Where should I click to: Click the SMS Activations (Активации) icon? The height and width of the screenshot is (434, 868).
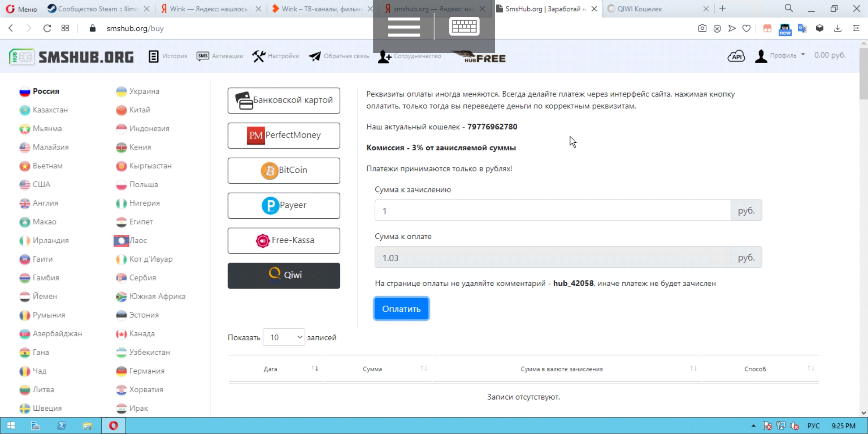(x=203, y=56)
